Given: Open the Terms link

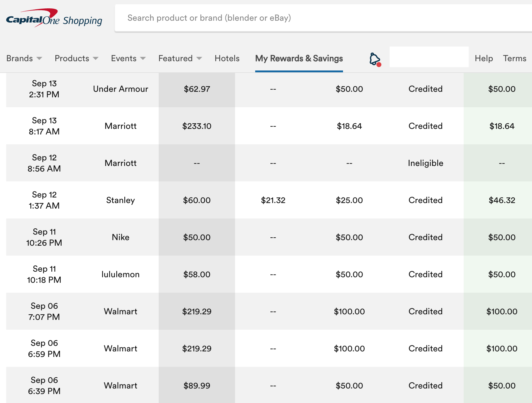Looking at the screenshot, I should tap(514, 58).
